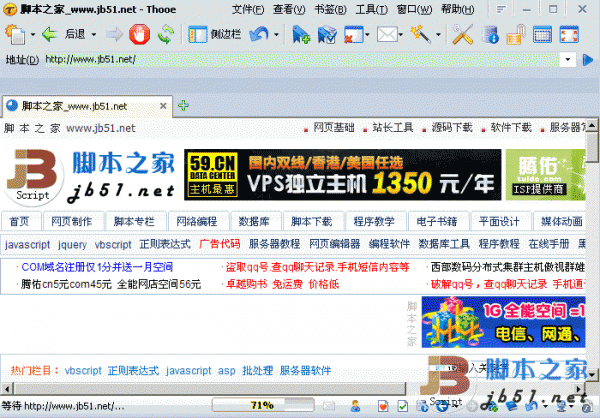The width and height of the screenshot is (600, 418).
Task: Click the green Refresh arrows icon
Action: coord(166,34)
